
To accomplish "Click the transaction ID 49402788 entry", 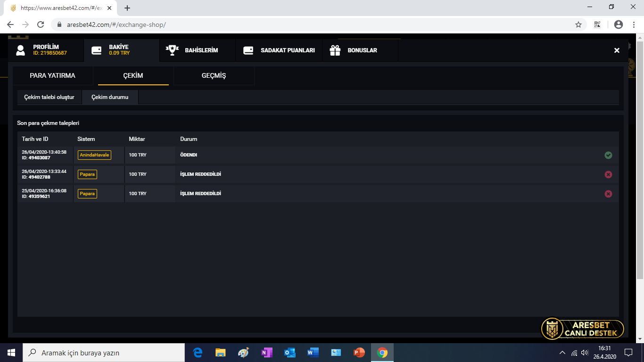I will pyautogui.click(x=36, y=177).
